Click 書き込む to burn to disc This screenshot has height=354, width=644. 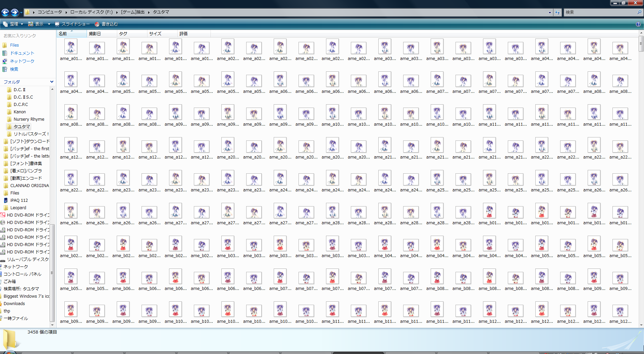point(106,24)
